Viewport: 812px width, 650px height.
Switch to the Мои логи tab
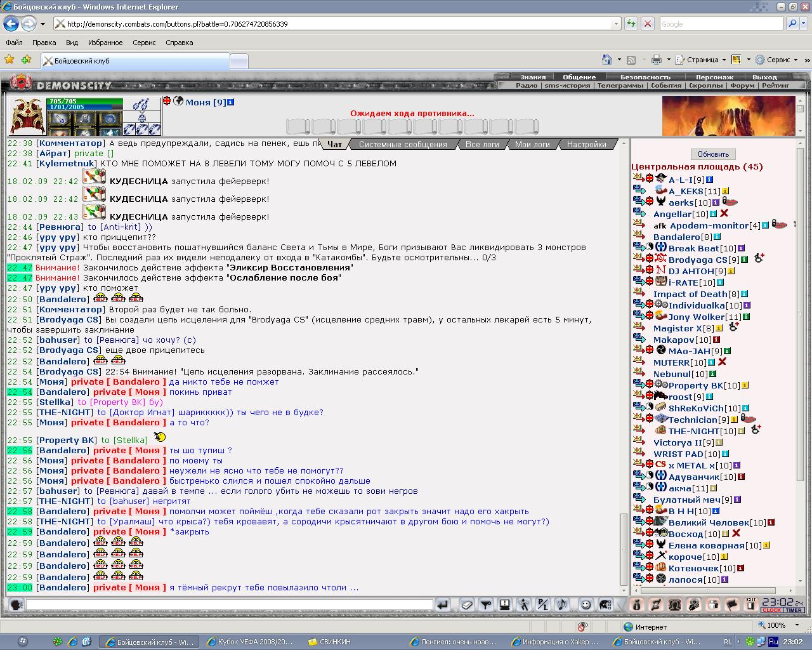532,144
